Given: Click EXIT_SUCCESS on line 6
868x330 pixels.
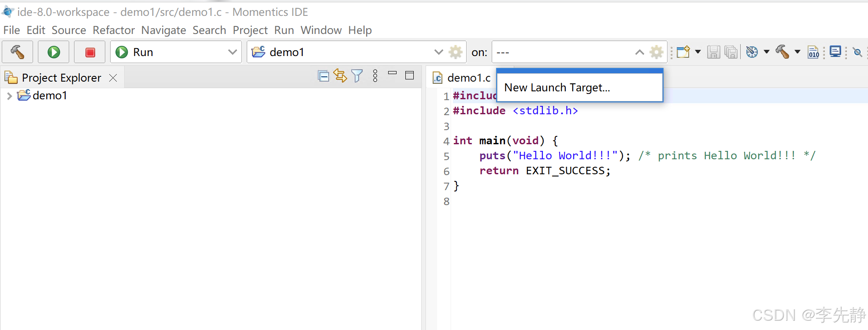Looking at the screenshot, I should 565,171.
